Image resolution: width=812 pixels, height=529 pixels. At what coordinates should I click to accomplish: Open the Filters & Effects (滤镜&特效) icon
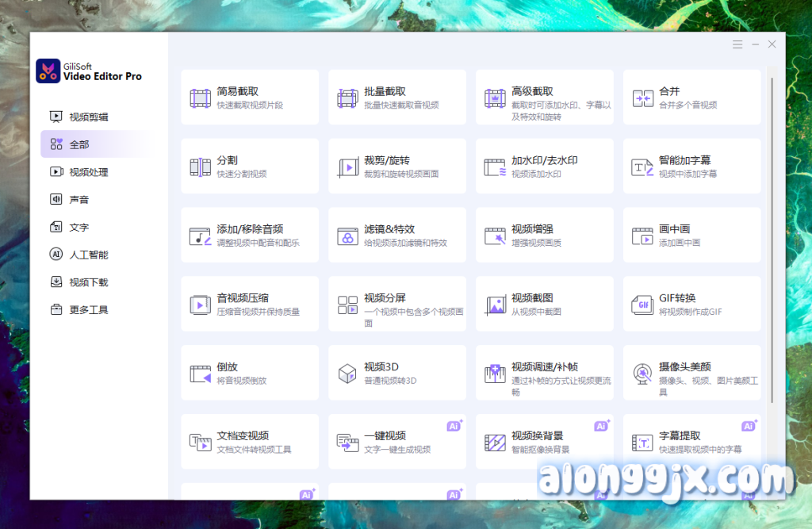(x=347, y=236)
